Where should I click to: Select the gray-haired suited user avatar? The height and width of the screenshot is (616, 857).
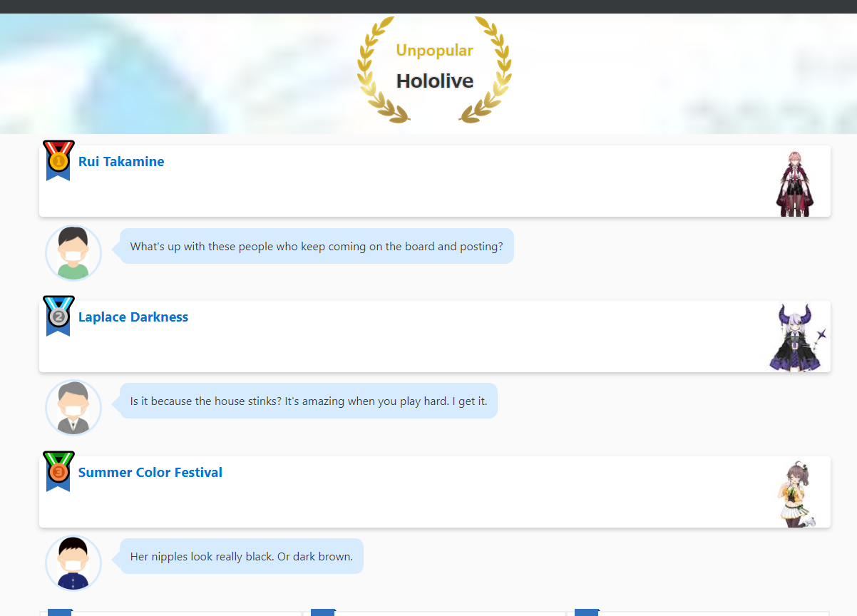coord(73,408)
